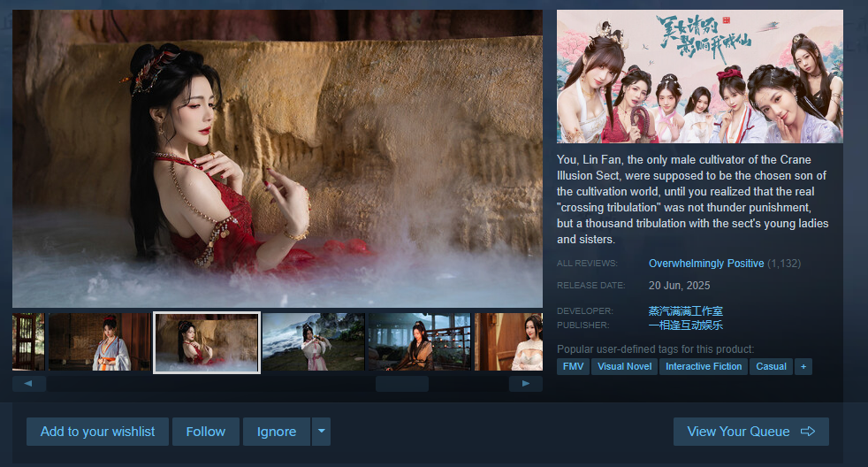This screenshot has height=467, width=868.
Task: Select the partially visible white-outfit thumbnail
Action: [x=508, y=341]
